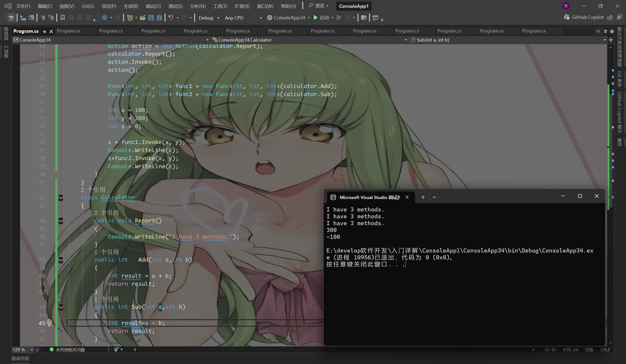Image resolution: width=626 pixels, height=364 pixels.
Task: Open the 视图(V) menu
Action: [x=67, y=6]
